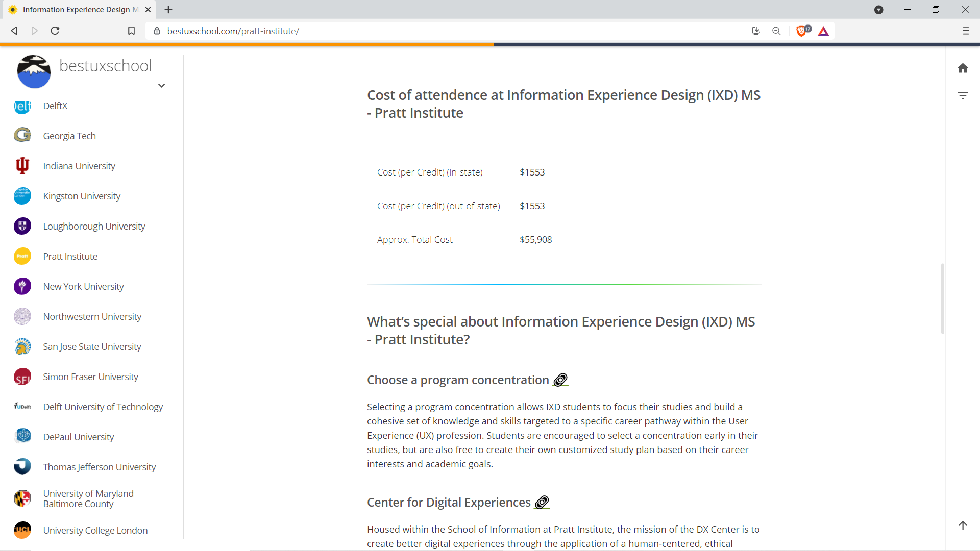The height and width of the screenshot is (551, 980).
Task: Expand the bestuxschool sidebar chevron
Action: click(x=161, y=86)
